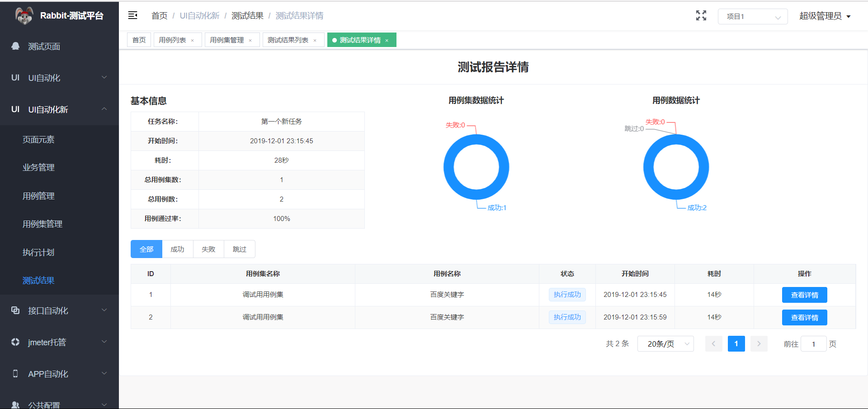Open the 项目1 project dropdown
Image resolution: width=868 pixels, height=409 pixels.
(752, 16)
